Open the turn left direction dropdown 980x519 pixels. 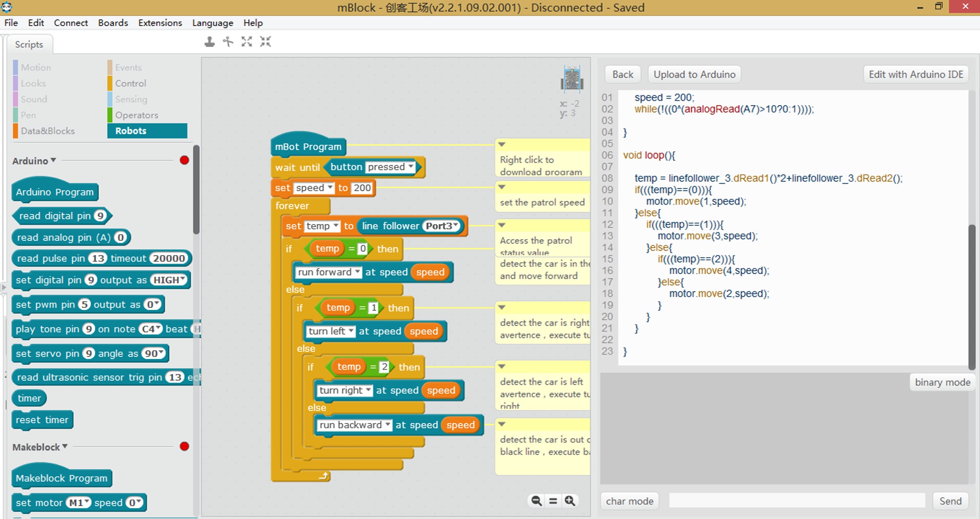[351, 331]
